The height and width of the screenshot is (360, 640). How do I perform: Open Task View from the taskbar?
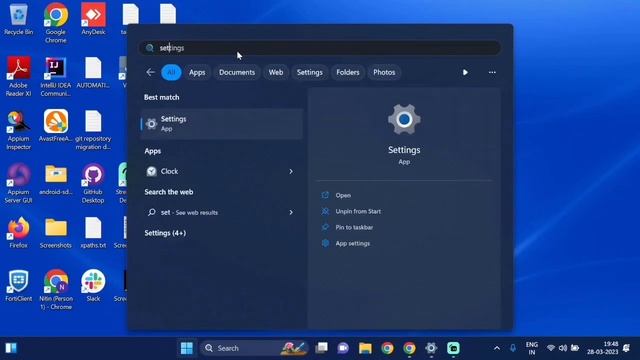pyautogui.click(x=322, y=348)
